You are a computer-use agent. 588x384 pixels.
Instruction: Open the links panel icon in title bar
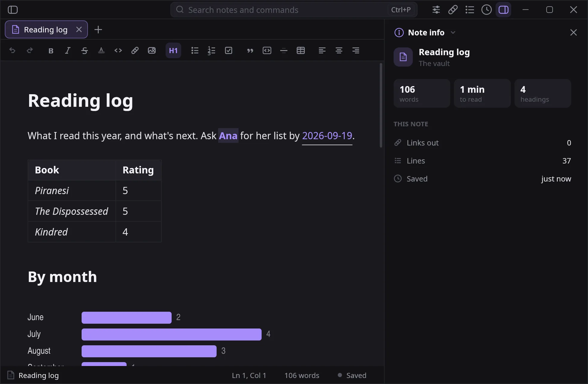(x=453, y=10)
